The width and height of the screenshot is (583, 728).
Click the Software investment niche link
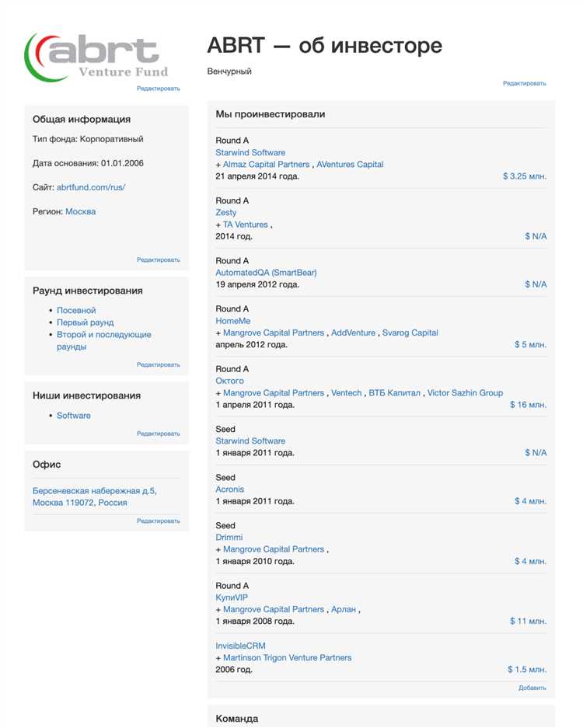coord(73,416)
